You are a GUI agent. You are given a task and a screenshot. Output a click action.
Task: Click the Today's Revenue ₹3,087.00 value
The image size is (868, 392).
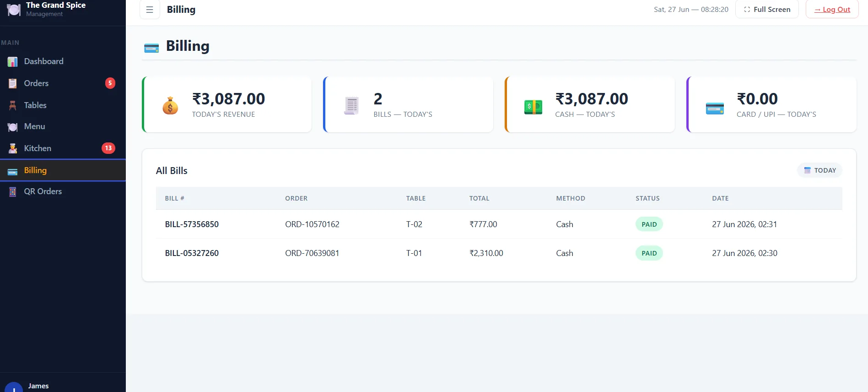[228, 98]
